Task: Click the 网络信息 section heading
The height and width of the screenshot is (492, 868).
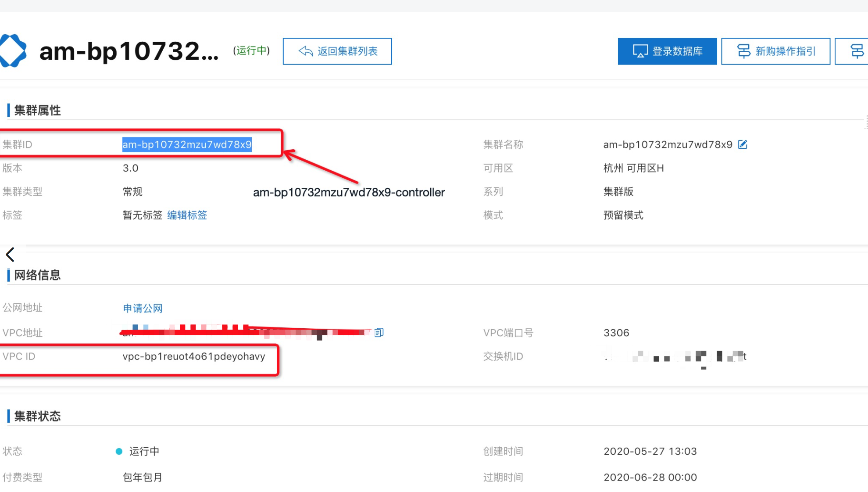Action: pyautogui.click(x=37, y=275)
